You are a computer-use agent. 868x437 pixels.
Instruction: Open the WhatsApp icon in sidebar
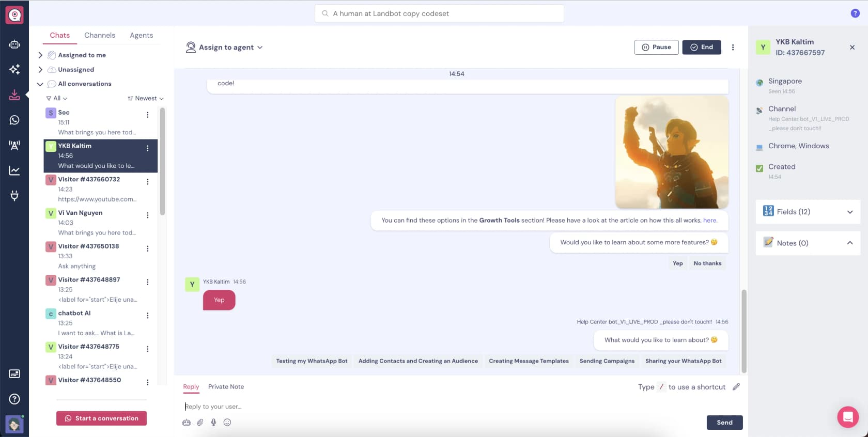point(14,120)
